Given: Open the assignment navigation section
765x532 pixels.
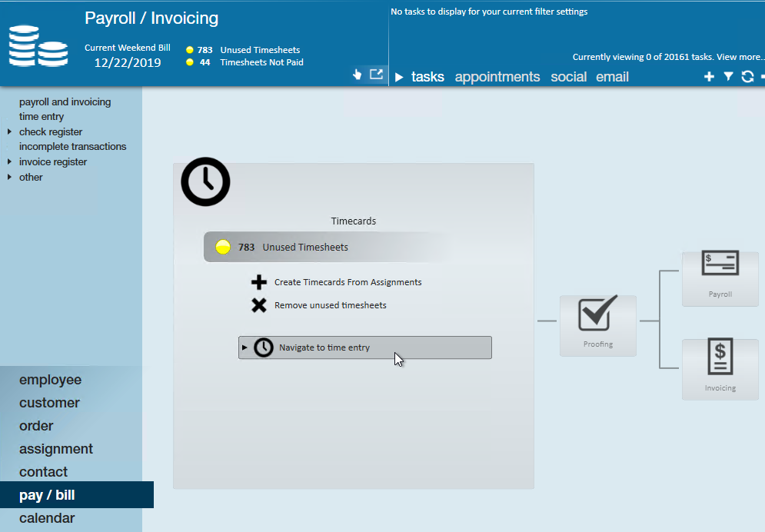Looking at the screenshot, I should click(x=55, y=449).
